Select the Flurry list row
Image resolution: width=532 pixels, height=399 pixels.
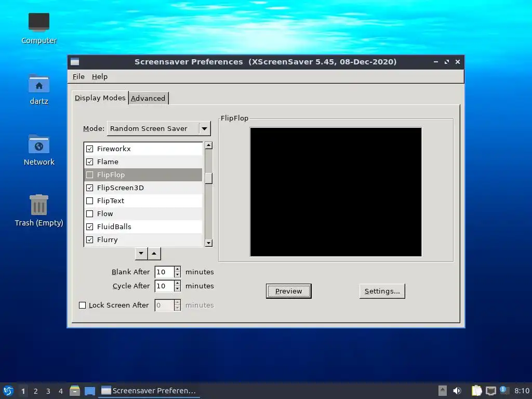tap(143, 240)
